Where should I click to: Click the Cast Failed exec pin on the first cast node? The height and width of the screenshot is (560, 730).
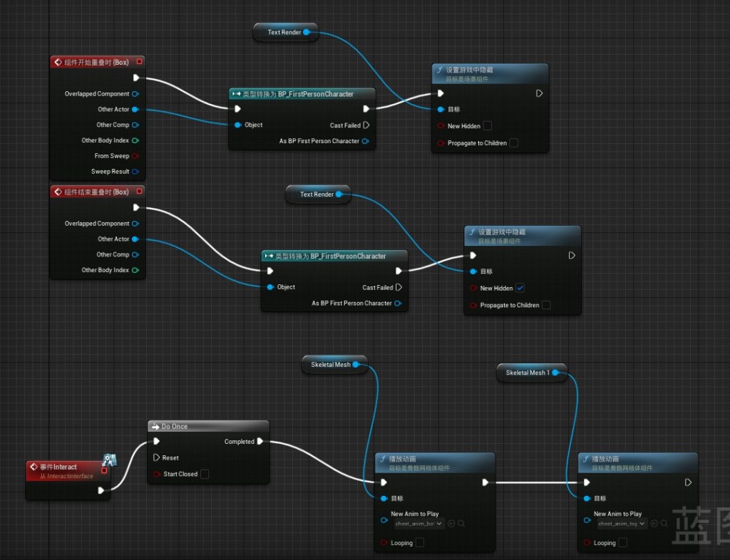[366, 125]
